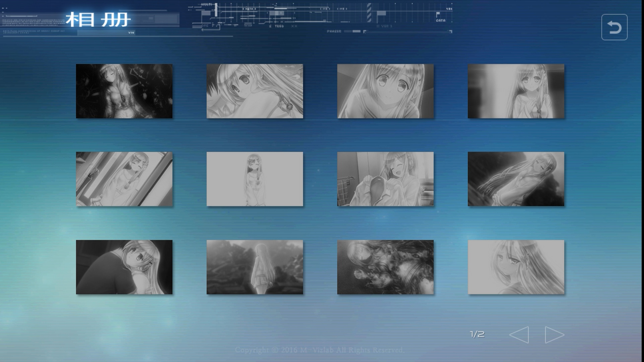Viewport: 644px width, 362px height.
Task: Click the 1/2 page indicator
Action: 477,334
